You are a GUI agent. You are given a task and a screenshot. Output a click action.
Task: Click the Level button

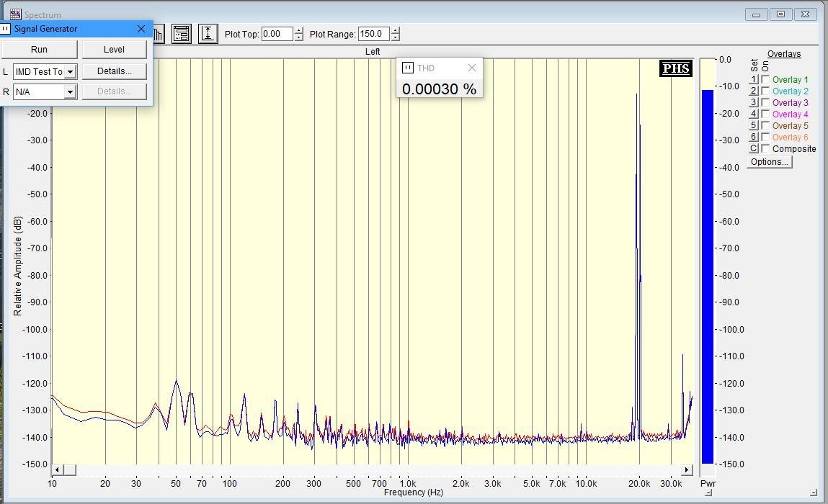114,50
